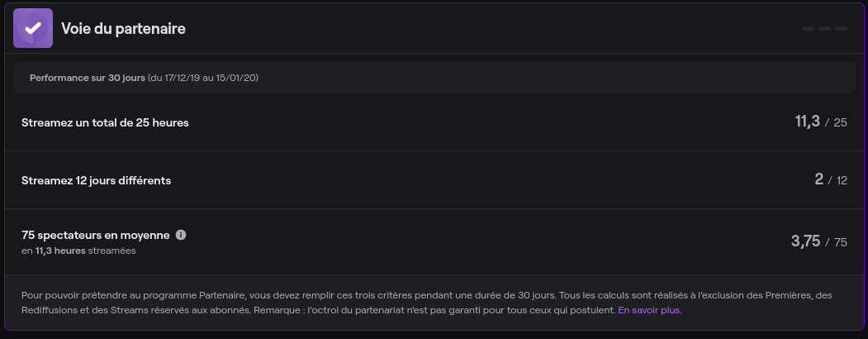Click the last progress segment at top right
868x339 pixels.
(x=841, y=29)
